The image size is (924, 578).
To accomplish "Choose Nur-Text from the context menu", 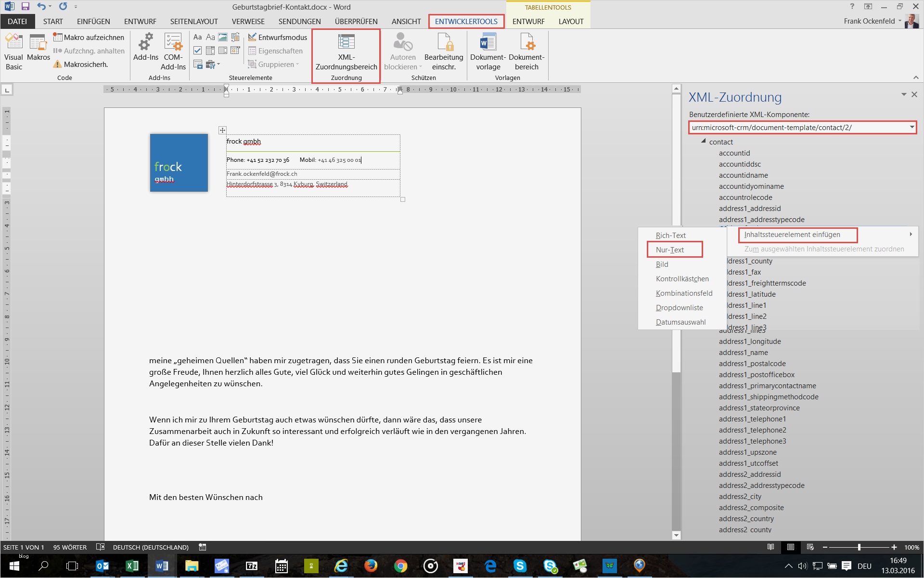I will pos(670,250).
